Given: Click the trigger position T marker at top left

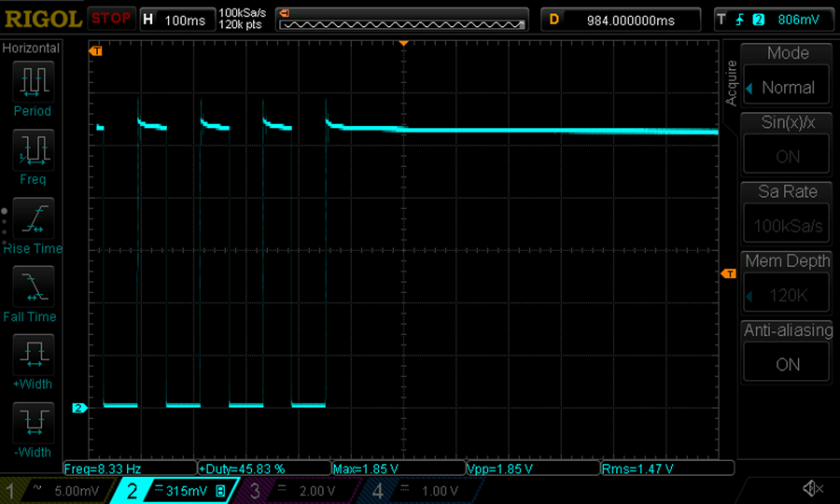Looking at the screenshot, I should [96, 51].
